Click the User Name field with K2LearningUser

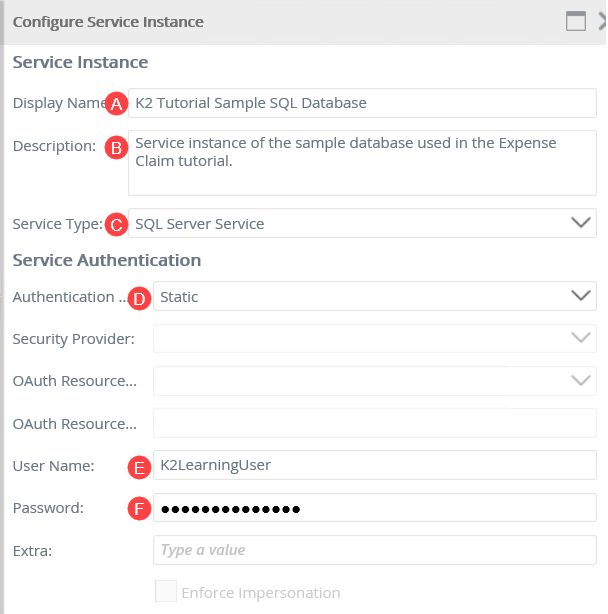click(375, 465)
